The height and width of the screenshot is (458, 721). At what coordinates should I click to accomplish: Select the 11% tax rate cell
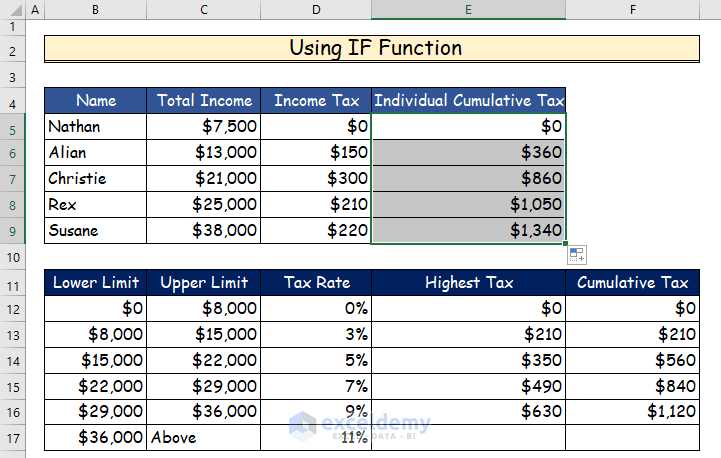click(x=315, y=437)
